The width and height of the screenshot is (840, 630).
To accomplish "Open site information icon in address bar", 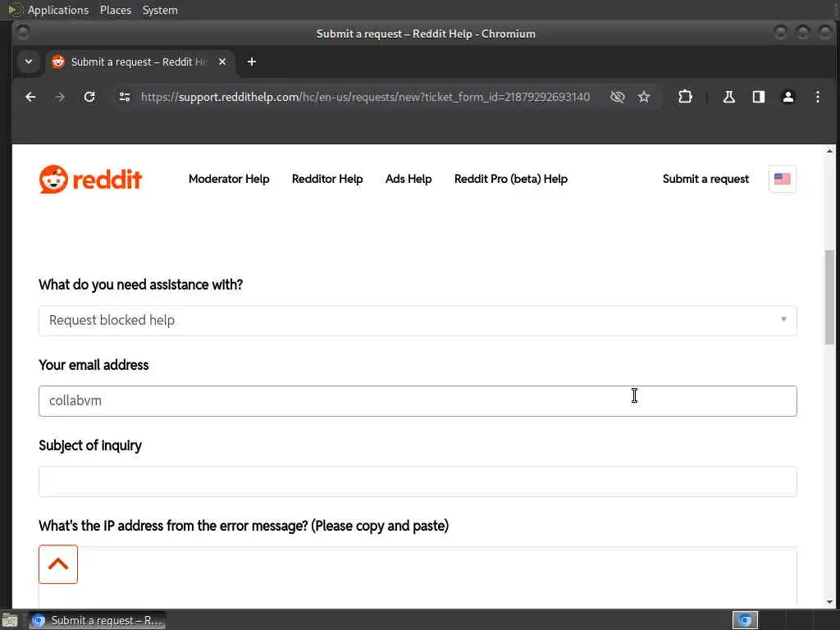I will 125,97.
